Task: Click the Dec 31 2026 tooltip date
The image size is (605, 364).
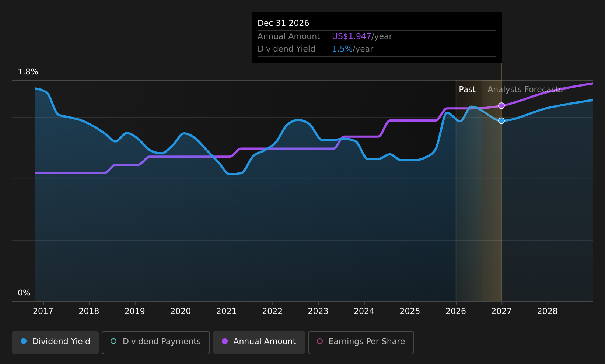Action: coord(283,23)
